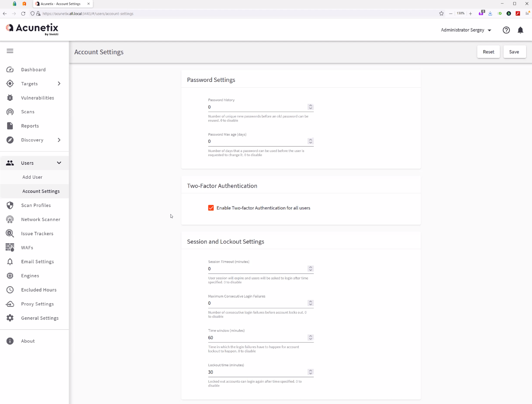The image size is (532, 404).
Task: Click the Issue Trackers icon
Action: 10,233
